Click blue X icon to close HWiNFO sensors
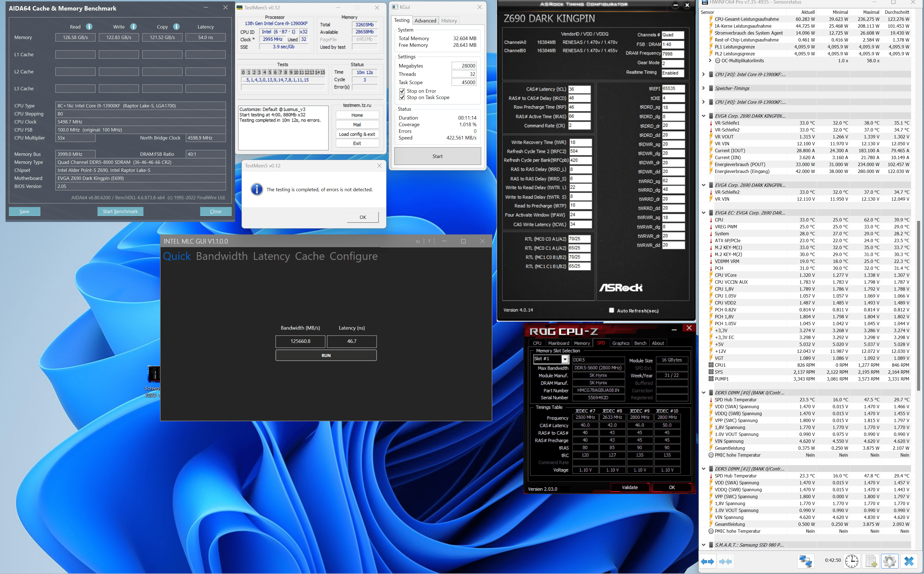Viewport: 924px width, 574px height. coord(909,561)
